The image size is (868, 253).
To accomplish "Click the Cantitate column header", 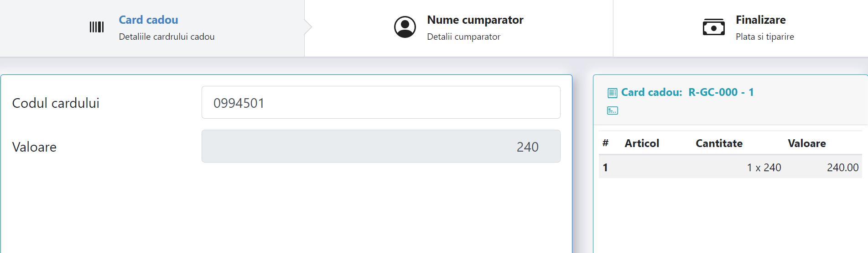I will tap(719, 143).
